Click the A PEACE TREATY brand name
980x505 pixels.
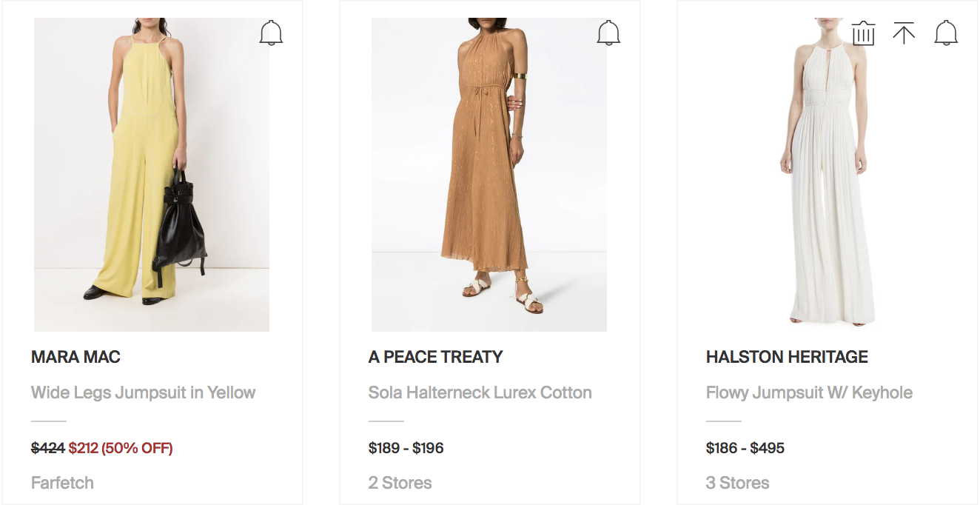[x=435, y=357]
